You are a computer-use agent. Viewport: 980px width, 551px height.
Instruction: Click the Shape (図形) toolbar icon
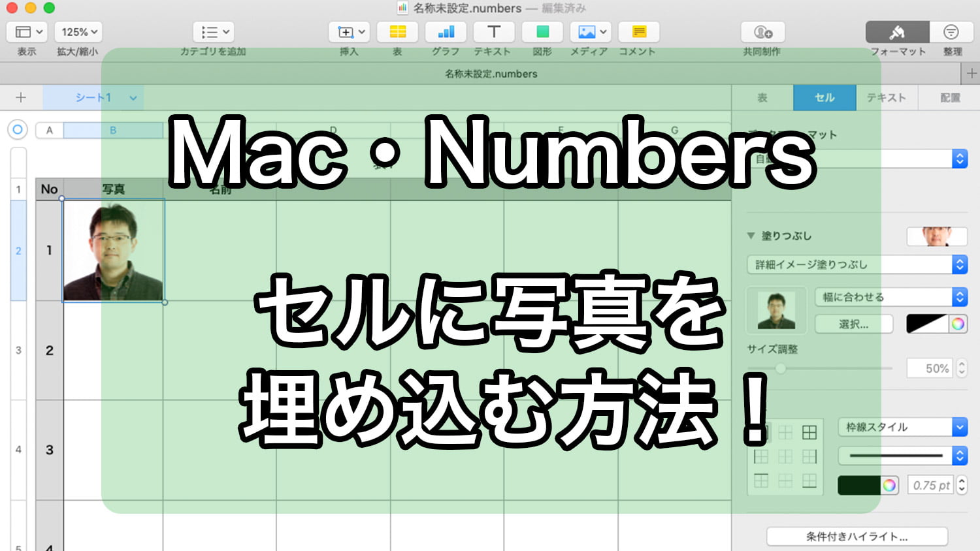(542, 32)
